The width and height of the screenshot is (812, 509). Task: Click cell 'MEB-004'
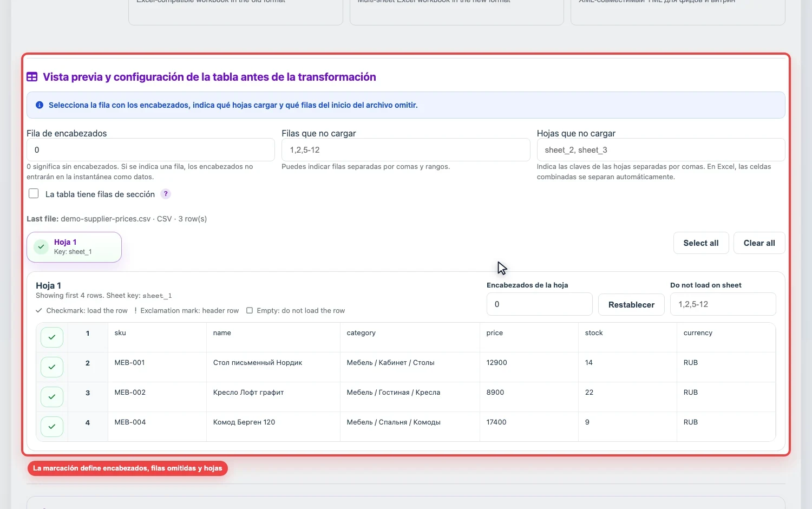click(x=157, y=427)
